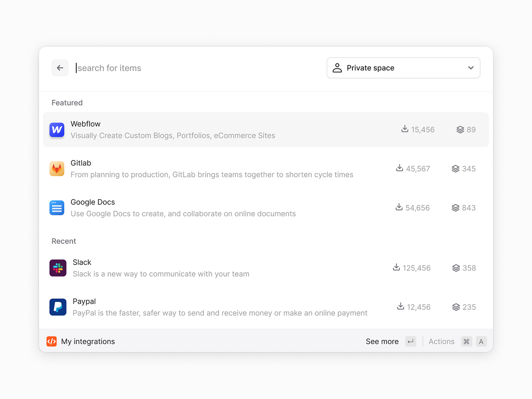Image resolution: width=532 pixels, height=399 pixels.
Task: Click the See more link
Action: (x=382, y=341)
